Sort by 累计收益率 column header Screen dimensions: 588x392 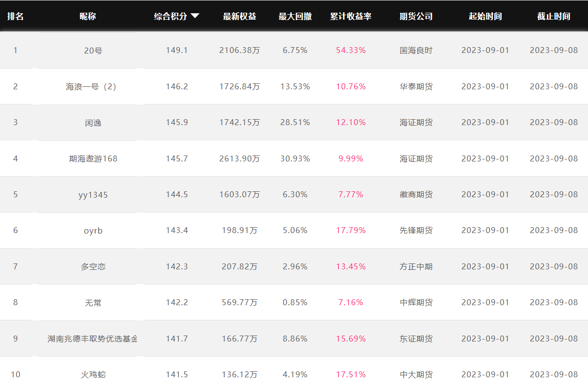pos(351,16)
